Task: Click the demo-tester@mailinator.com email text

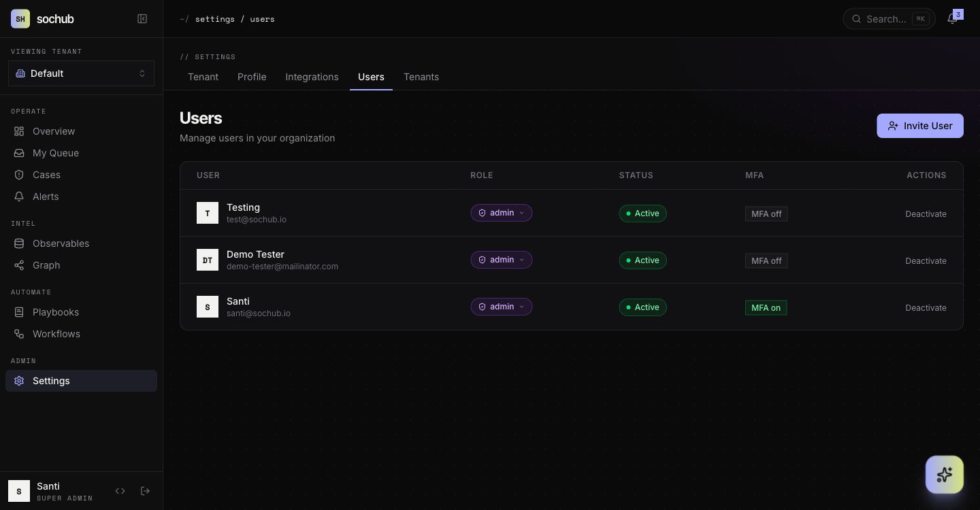Action: (x=282, y=267)
